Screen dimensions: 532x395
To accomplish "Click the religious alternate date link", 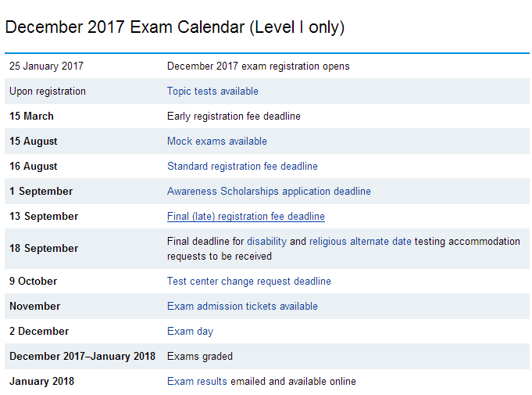I will pyautogui.click(x=360, y=242).
